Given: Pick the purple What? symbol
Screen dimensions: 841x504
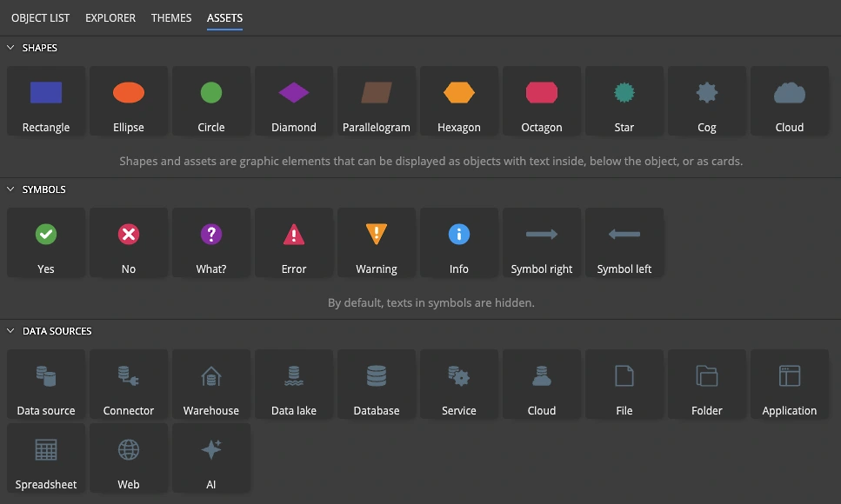Looking at the screenshot, I should coord(211,242).
